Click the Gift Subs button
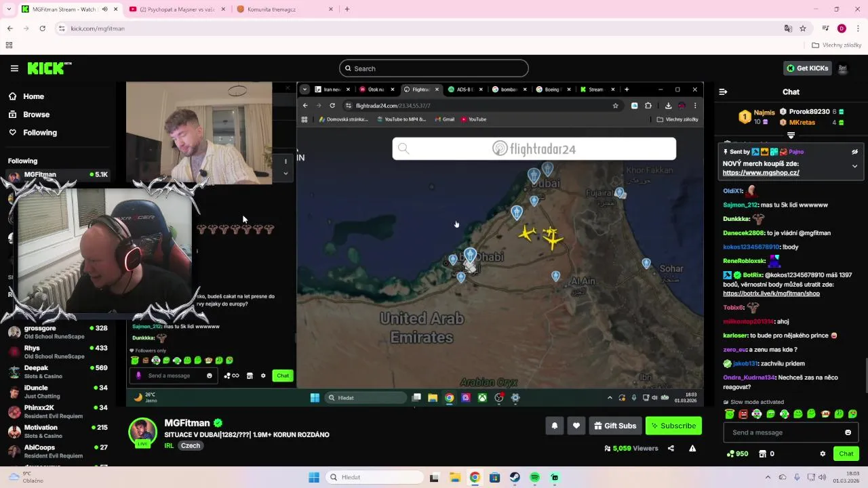Screen dimensions: 868x488 [615, 426]
